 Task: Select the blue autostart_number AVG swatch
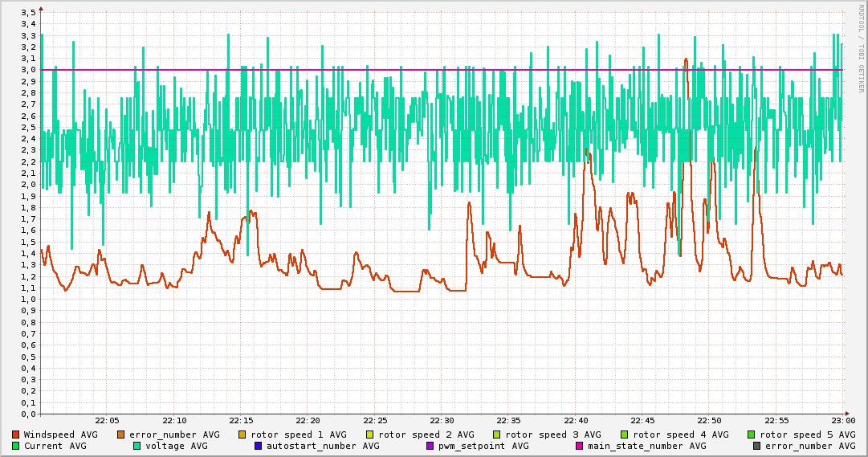coord(258,446)
